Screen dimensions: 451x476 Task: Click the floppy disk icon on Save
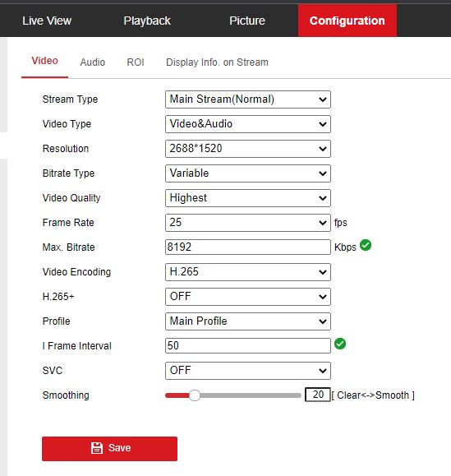(97, 448)
